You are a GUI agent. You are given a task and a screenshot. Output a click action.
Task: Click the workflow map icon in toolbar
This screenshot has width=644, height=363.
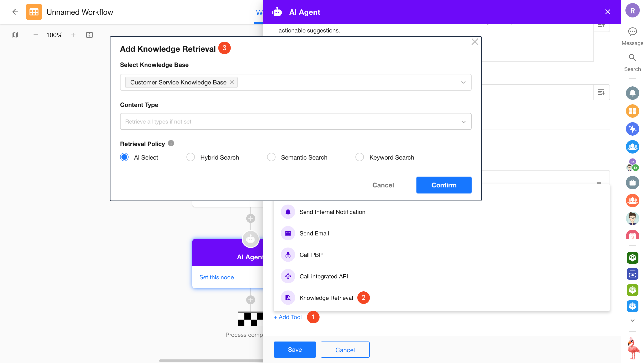tap(15, 35)
